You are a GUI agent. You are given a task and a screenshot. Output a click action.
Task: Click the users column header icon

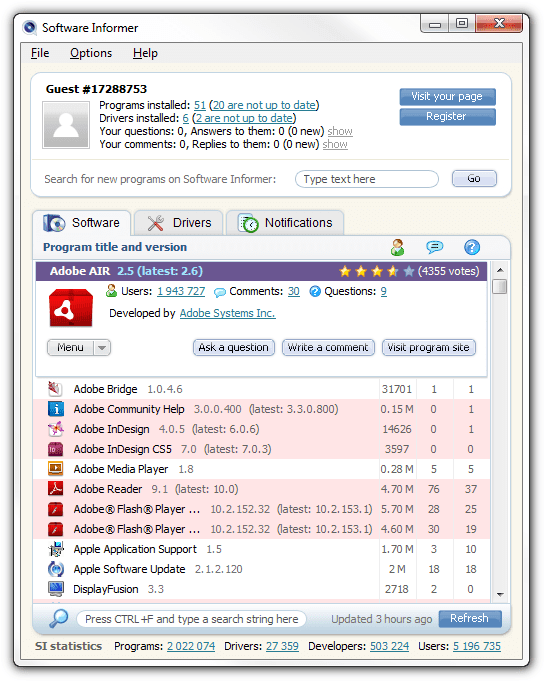tap(397, 248)
